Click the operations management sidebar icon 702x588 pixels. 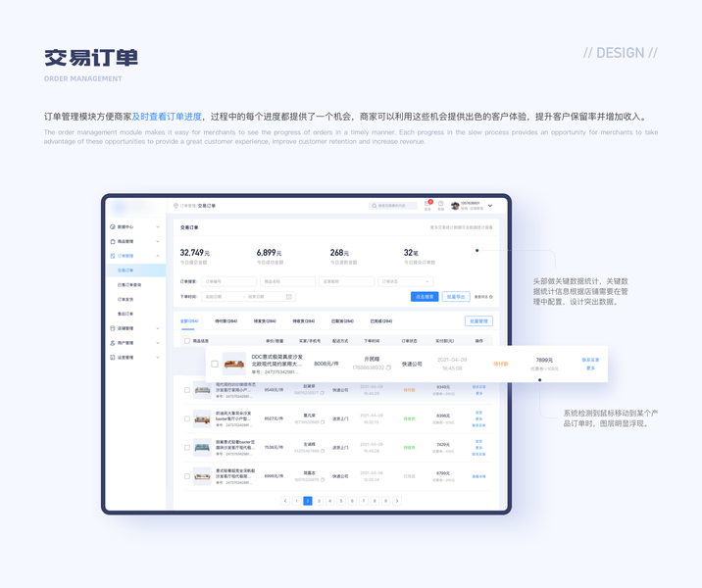113,357
